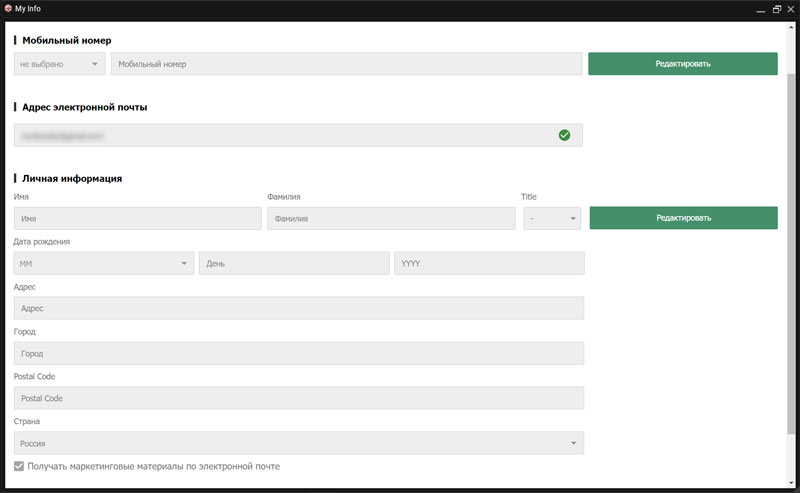800x493 pixels.
Task: Select the Имя first name field
Action: click(137, 218)
